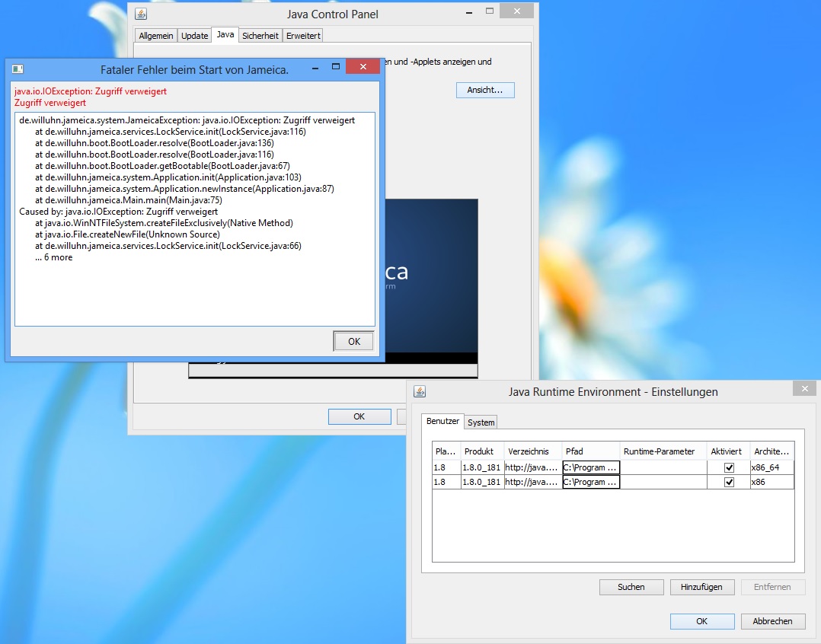Click OK in Java Control Panel
821x644 pixels.
[359, 416]
